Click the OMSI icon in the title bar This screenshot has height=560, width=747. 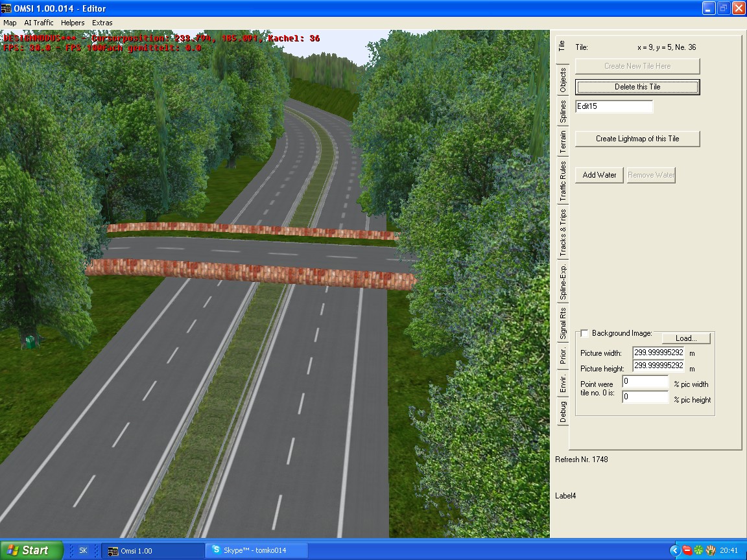tap(6, 8)
